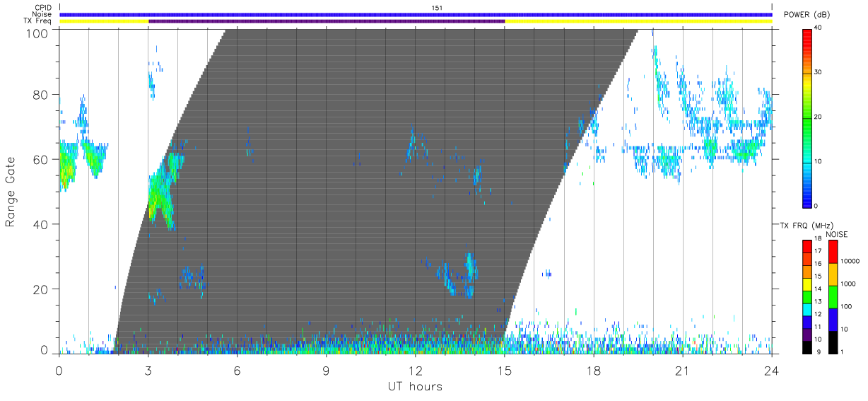Screen dimensions: 868x401
Task: Click the cyan 12-13 MHz frequency swatch
Action: click(807, 308)
